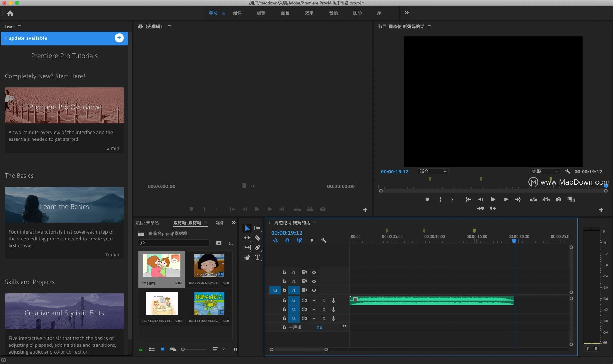
Task: Switch to 音频 workspace
Action: point(333,13)
